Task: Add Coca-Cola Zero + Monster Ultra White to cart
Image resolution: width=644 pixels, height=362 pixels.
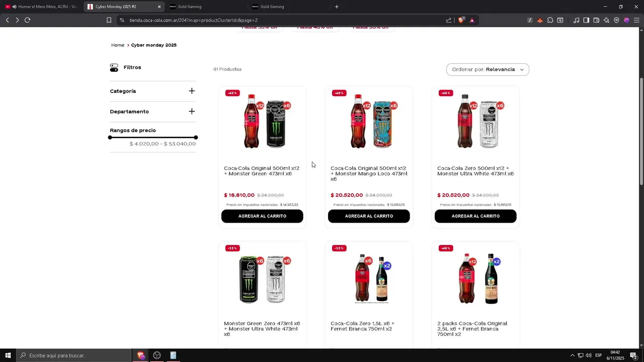Action: point(475,216)
